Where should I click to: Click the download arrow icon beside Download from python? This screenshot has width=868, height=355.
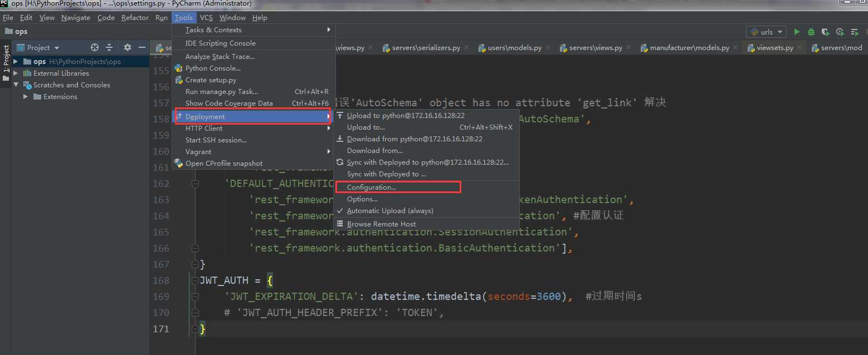pyautogui.click(x=340, y=139)
